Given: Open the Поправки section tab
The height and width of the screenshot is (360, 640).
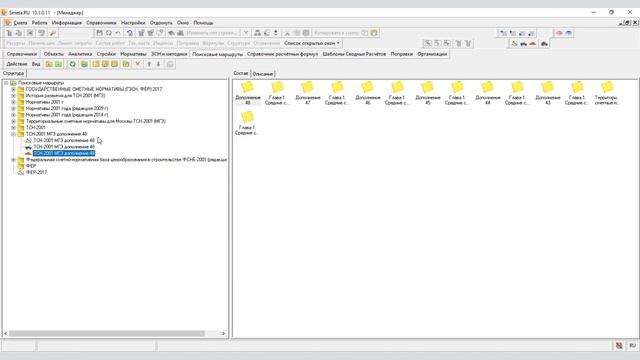Looking at the screenshot, I should [x=402, y=54].
